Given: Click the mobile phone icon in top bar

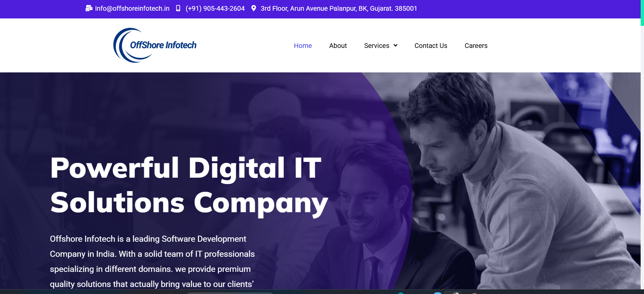Looking at the screenshot, I should 178,8.
